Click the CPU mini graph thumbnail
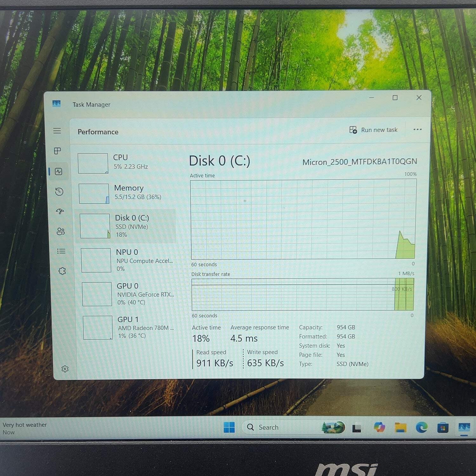 click(93, 163)
